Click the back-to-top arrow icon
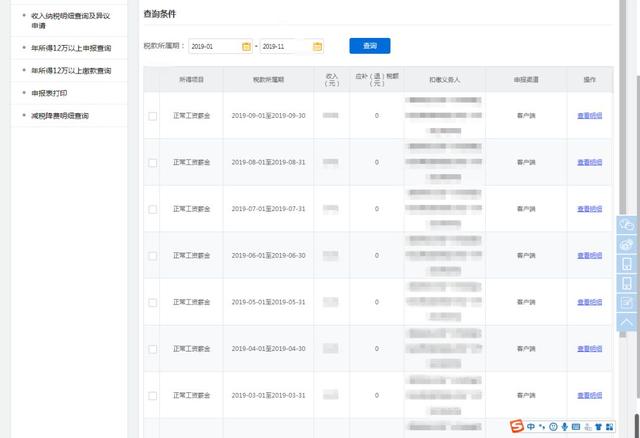Image resolution: width=640 pixels, height=438 pixels. [627, 322]
